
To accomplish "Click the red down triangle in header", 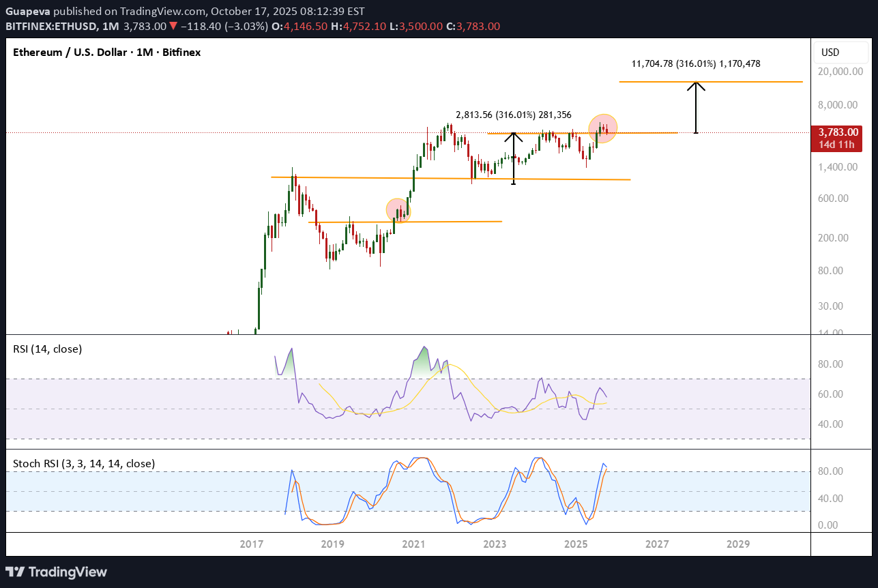I will [x=174, y=26].
